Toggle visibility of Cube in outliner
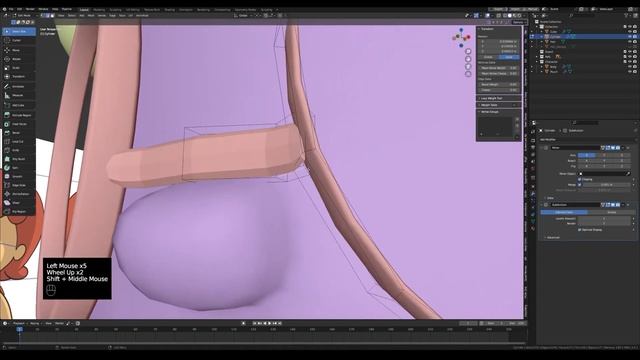The image size is (640, 360). click(x=630, y=31)
